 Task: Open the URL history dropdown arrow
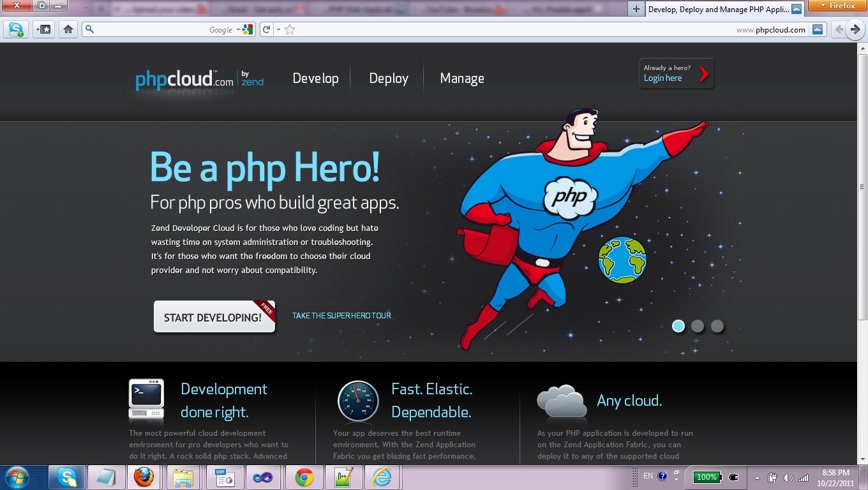(x=278, y=29)
